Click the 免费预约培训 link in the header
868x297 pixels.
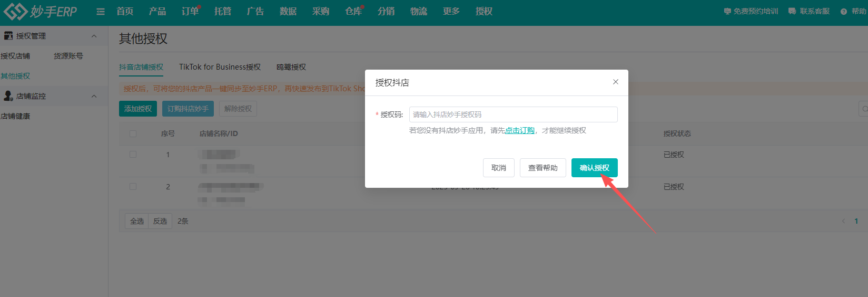click(x=751, y=11)
